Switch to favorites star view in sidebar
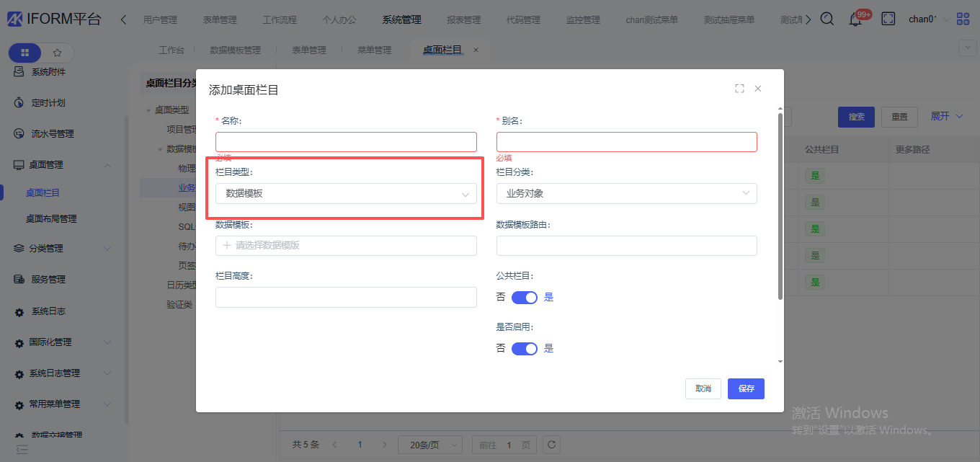Screen dimensions: 980x462 pyautogui.click(x=58, y=53)
